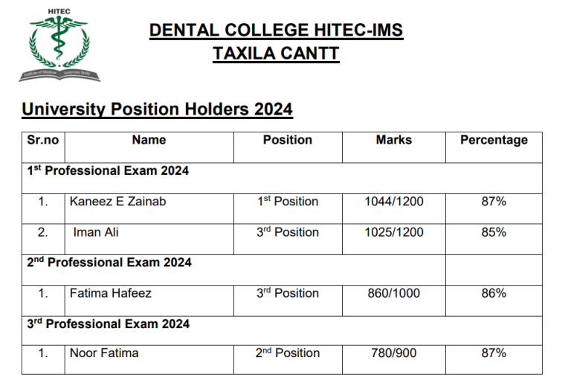This screenshot has height=392, width=571.
Task: Click the HITEC caduceus logo
Action: tap(59, 45)
